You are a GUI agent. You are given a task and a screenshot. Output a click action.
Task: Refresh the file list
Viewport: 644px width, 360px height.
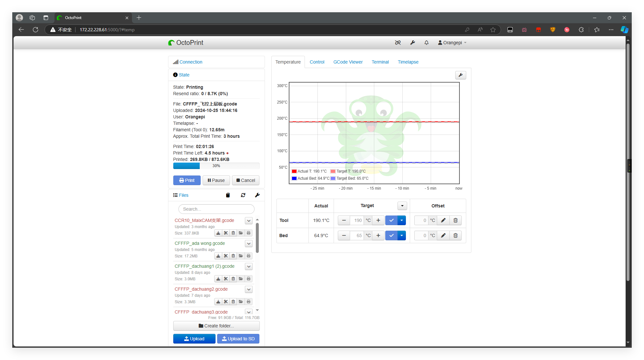243,195
